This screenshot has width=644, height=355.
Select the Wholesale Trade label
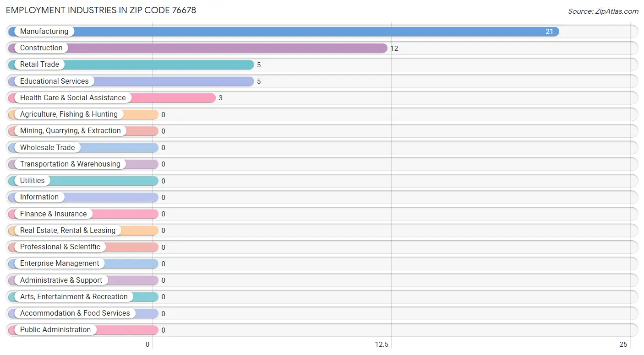47,147
